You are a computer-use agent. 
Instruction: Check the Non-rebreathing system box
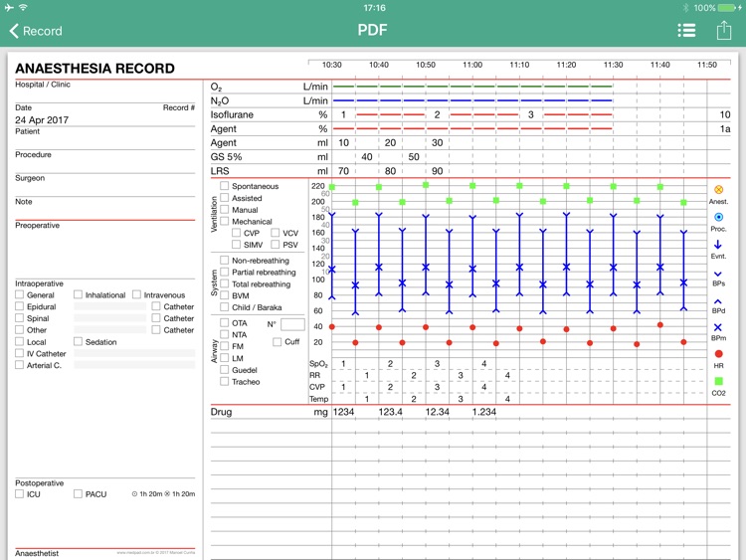click(x=224, y=260)
